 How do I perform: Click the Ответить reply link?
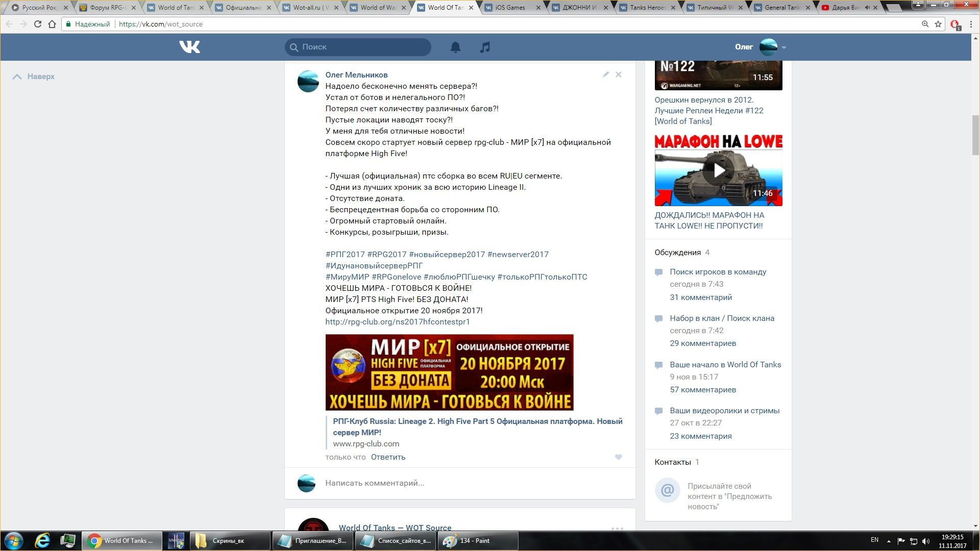coord(388,457)
